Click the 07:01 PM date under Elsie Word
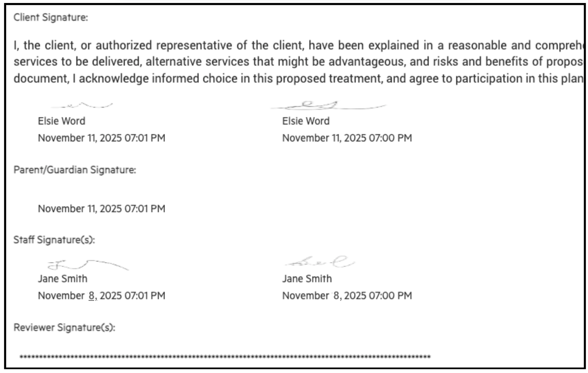Image resolution: width=588 pixels, height=373 pixels. point(101,138)
